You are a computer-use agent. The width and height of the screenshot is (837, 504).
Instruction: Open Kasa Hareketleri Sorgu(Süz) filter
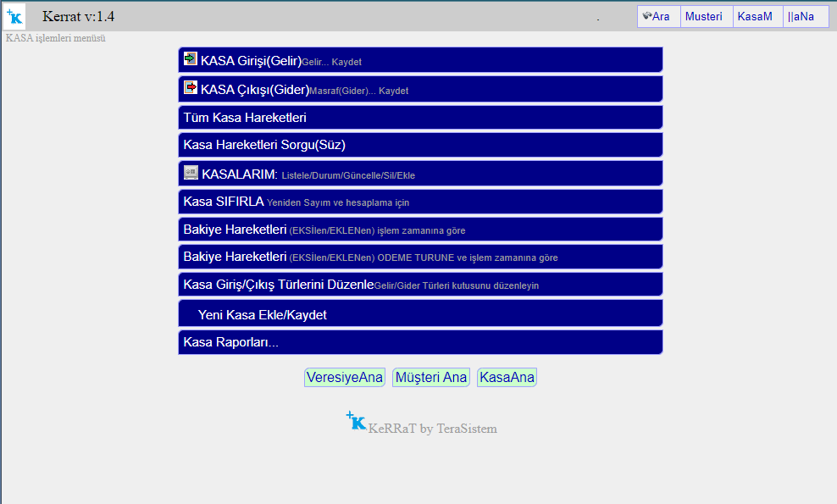[x=264, y=145]
